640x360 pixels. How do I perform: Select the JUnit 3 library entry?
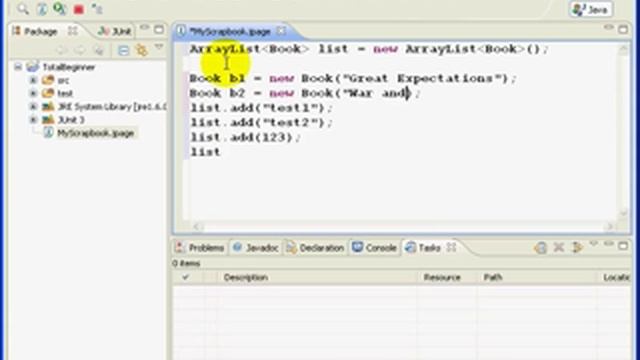point(71,120)
